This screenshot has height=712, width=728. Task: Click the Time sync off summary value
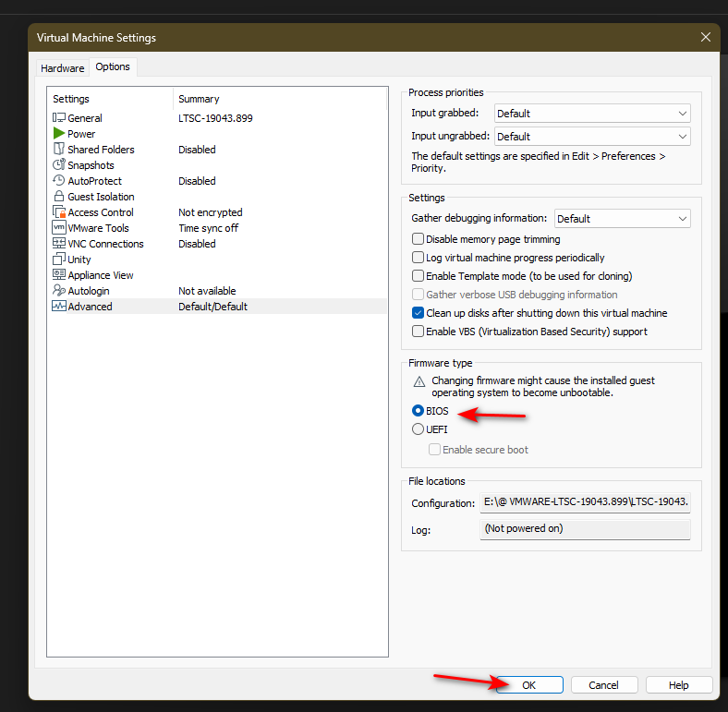[x=209, y=228]
